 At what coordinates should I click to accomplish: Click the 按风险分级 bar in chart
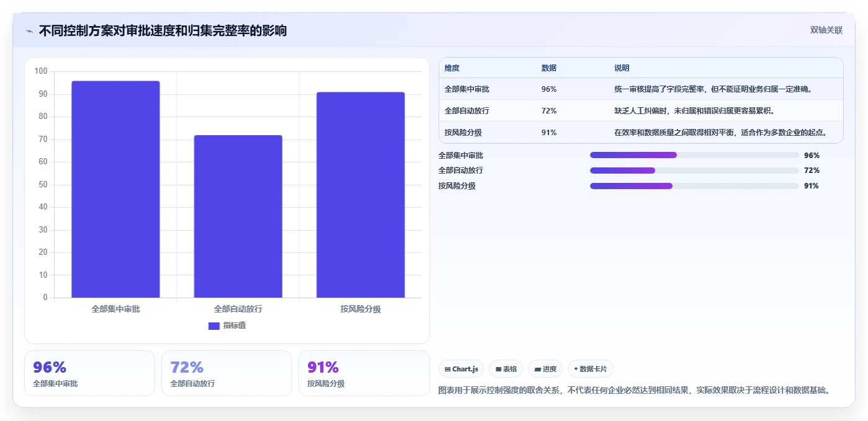[360, 195]
